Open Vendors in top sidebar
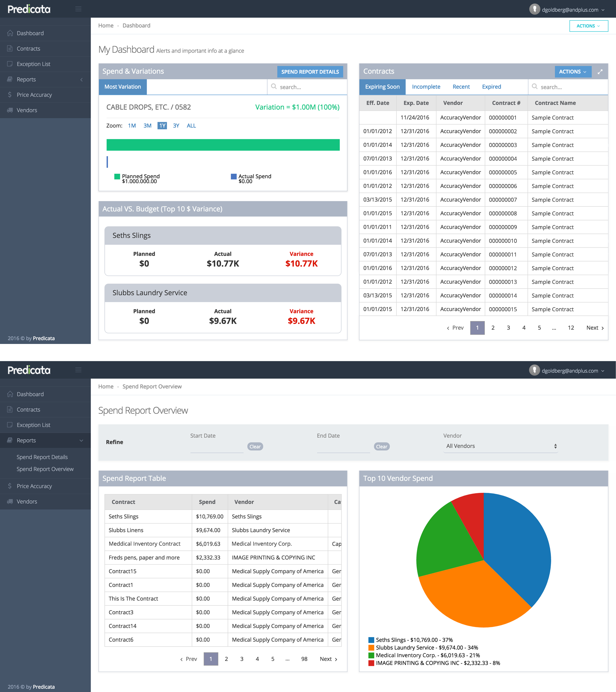616x692 pixels. (45, 110)
